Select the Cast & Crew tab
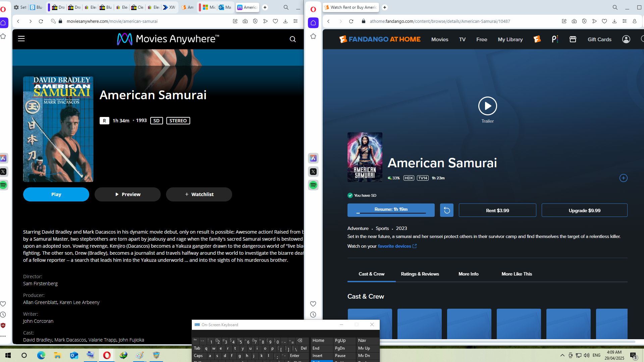Viewport: 644px width, 362px height. click(x=372, y=274)
